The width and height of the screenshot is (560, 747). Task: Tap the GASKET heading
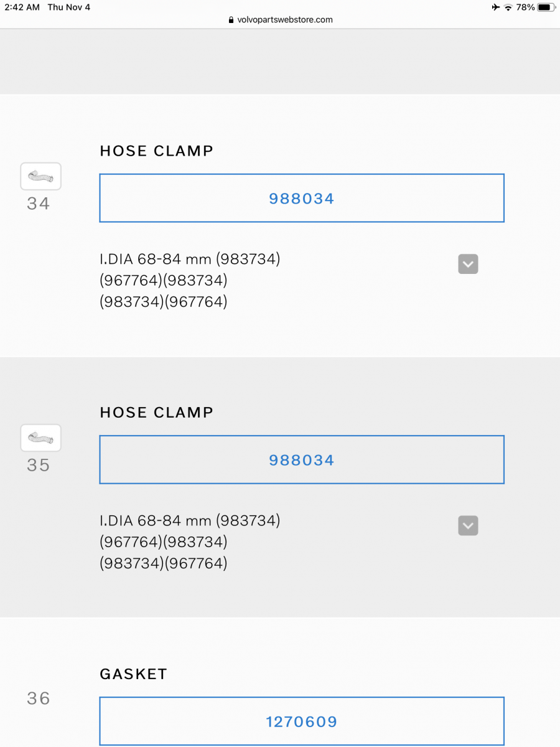click(133, 674)
